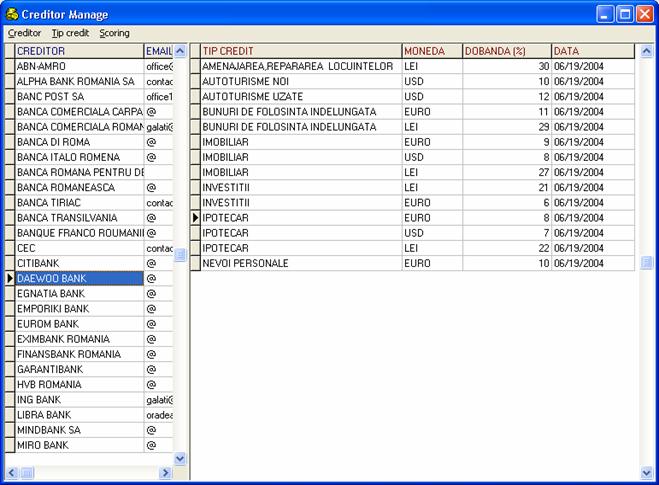Image resolution: width=659 pixels, height=485 pixels.
Task: Click the AMENAJAREA,REPARAREA LOCUINTELOR credit type
Action: coord(301,66)
